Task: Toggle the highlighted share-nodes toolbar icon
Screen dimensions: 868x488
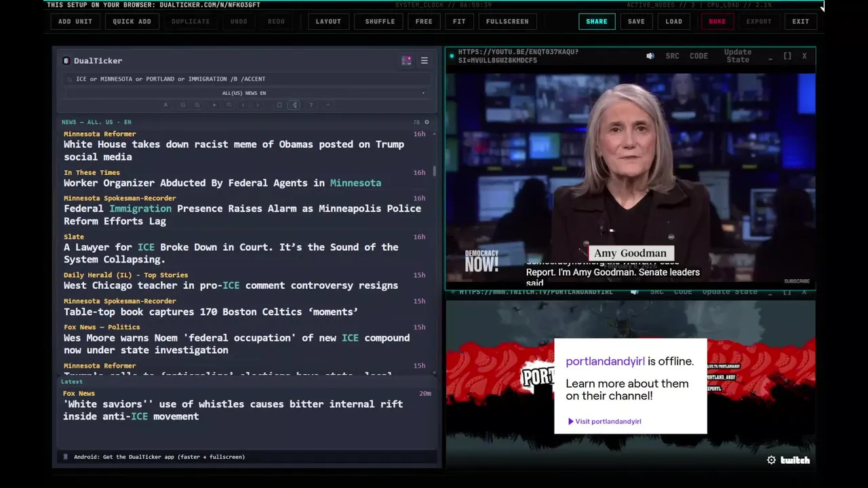Action: coord(294,105)
